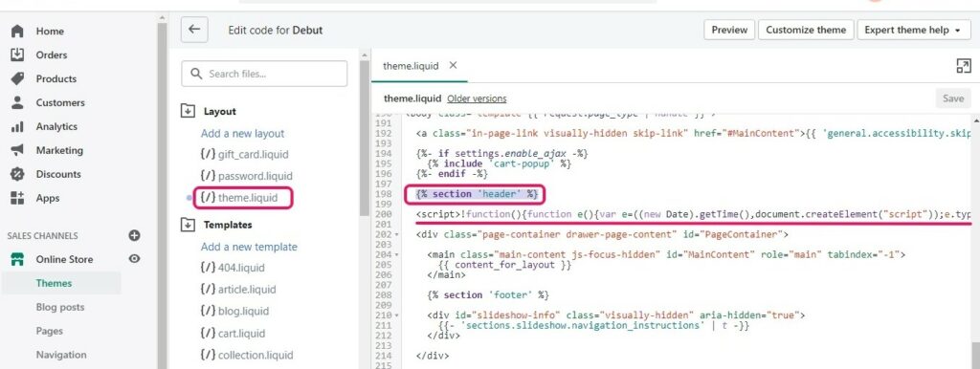Open 404.liquid template file

pyautogui.click(x=233, y=268)
